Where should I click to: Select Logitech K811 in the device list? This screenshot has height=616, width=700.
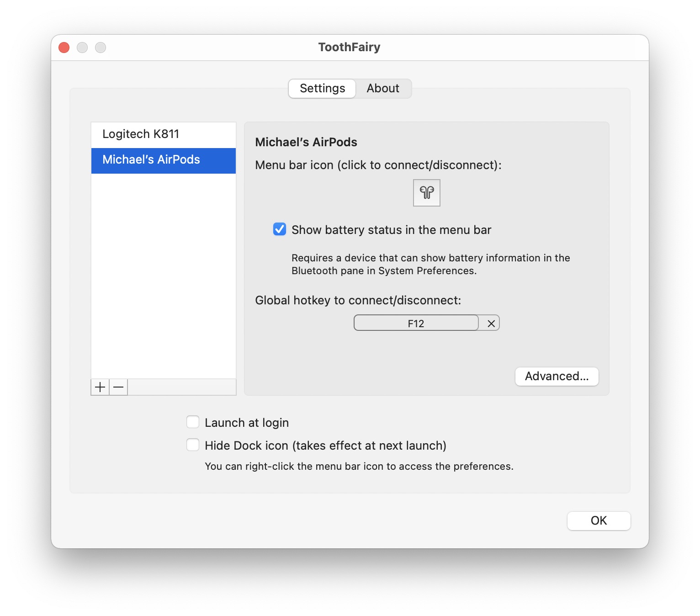coord(164,134)
